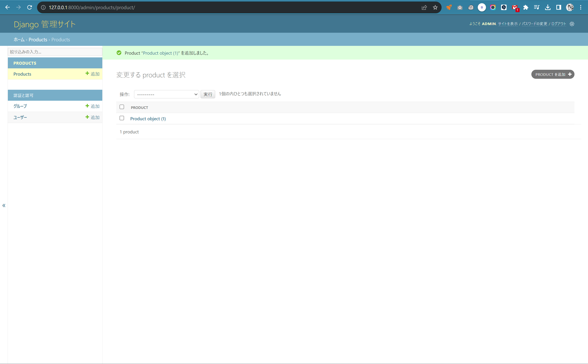Open the Gmail extension with the notification badge
This screenshot has width=588, height=364.
pos(515,7)
